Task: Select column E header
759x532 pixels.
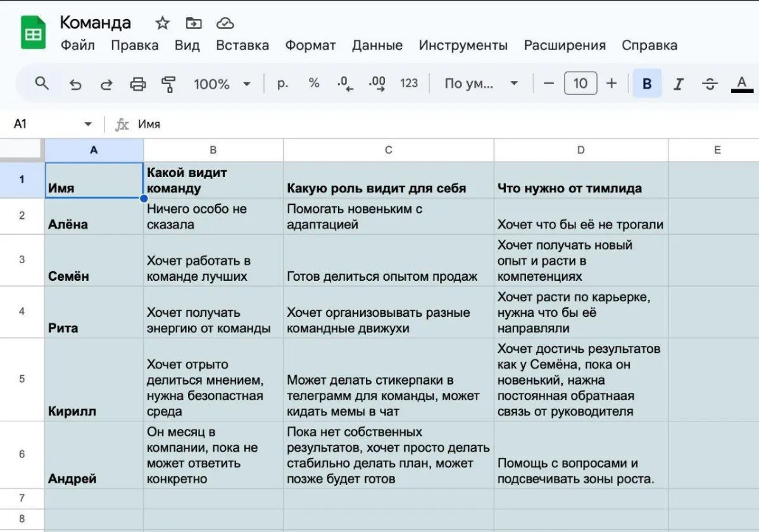Action: pyautogui.click(x=717, y=151)
